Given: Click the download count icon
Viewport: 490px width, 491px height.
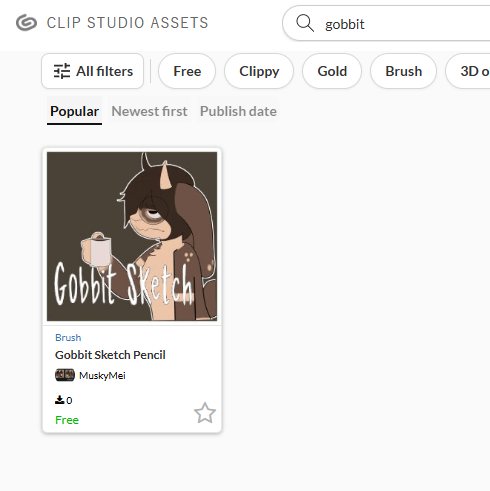Looking at the screenshot, I should [59, 400].
